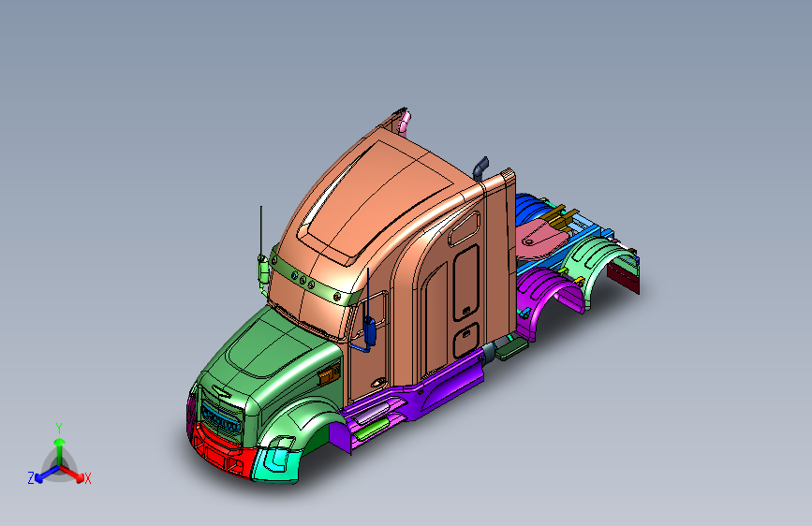
Task: Select the light green rearmost fender
Action: (x=593, y=256)
